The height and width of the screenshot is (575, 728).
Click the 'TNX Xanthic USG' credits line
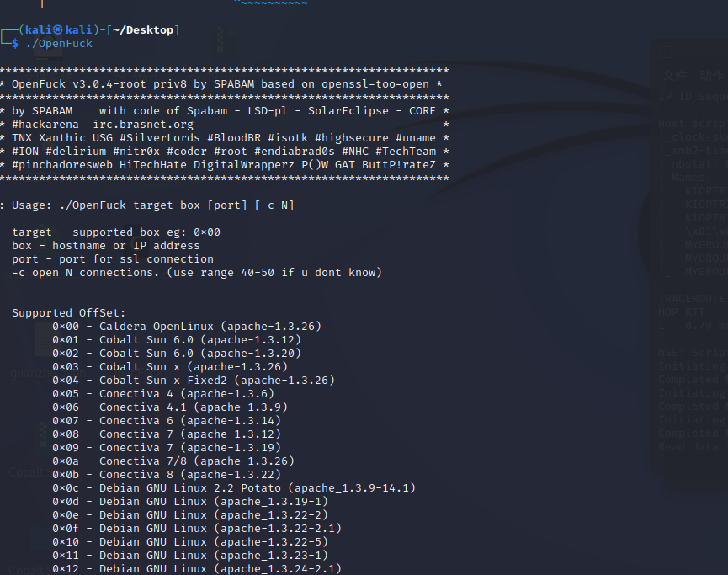tap(225, 138)
